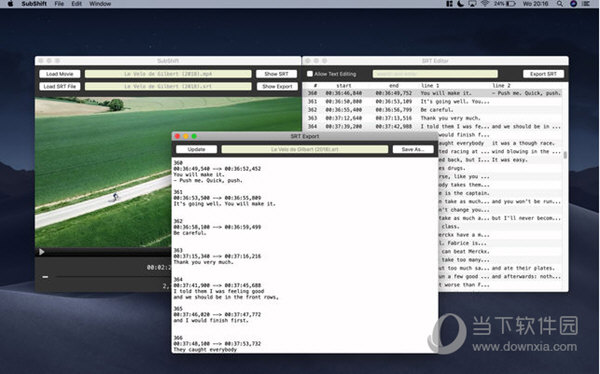The width and height of the screenshot is (600, 374).
Task: Close the SRT Export window
Action: (x=177, y=136)
